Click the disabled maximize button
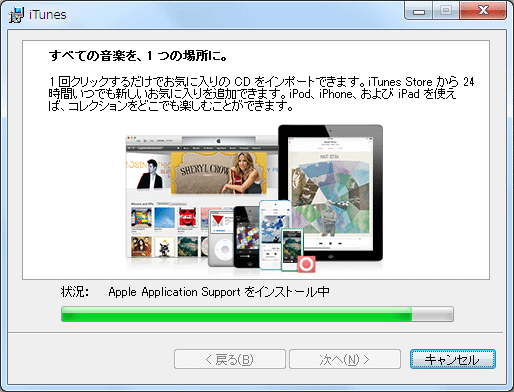This screenshot has width=514, height=392. click(x=446, y=11)
